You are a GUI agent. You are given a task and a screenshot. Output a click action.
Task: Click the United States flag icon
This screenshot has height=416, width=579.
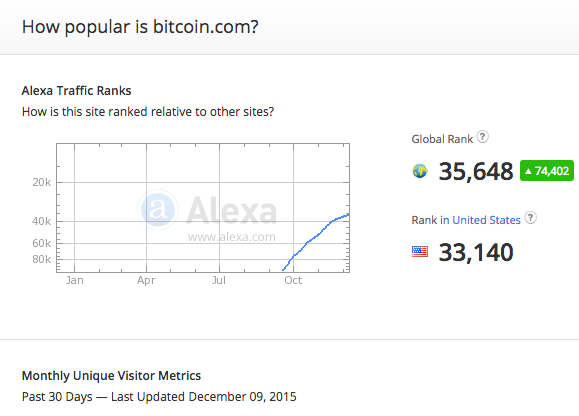[x=420, y=252]
